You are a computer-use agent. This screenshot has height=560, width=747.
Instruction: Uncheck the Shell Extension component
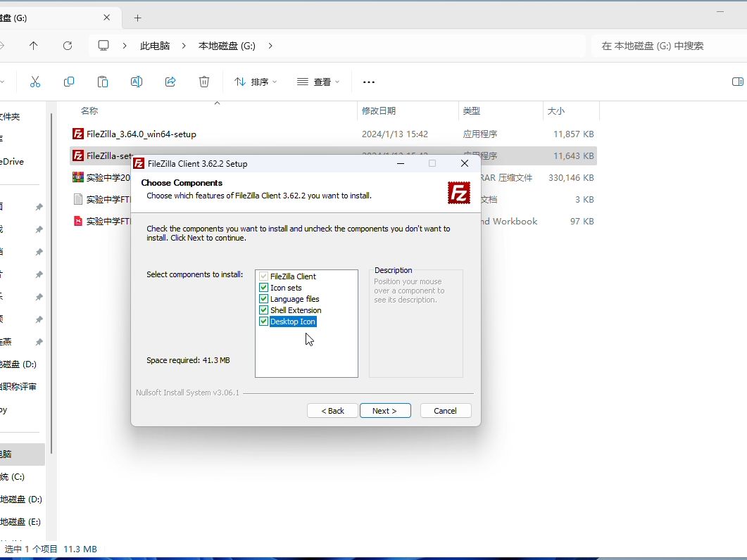point(263,310)
